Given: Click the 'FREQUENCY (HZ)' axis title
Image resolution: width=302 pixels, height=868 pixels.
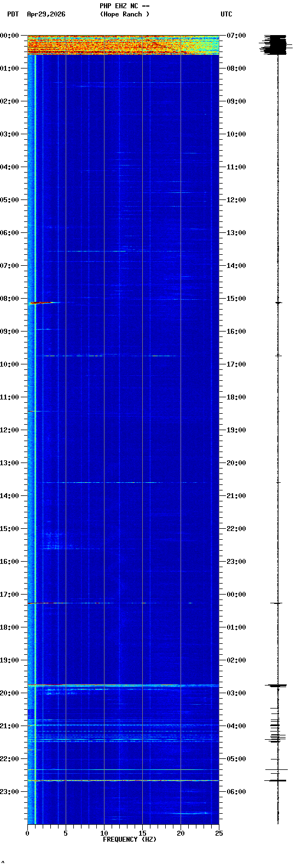Looking at the screenshot, I should pyautogui.click(x=130, y=840).
